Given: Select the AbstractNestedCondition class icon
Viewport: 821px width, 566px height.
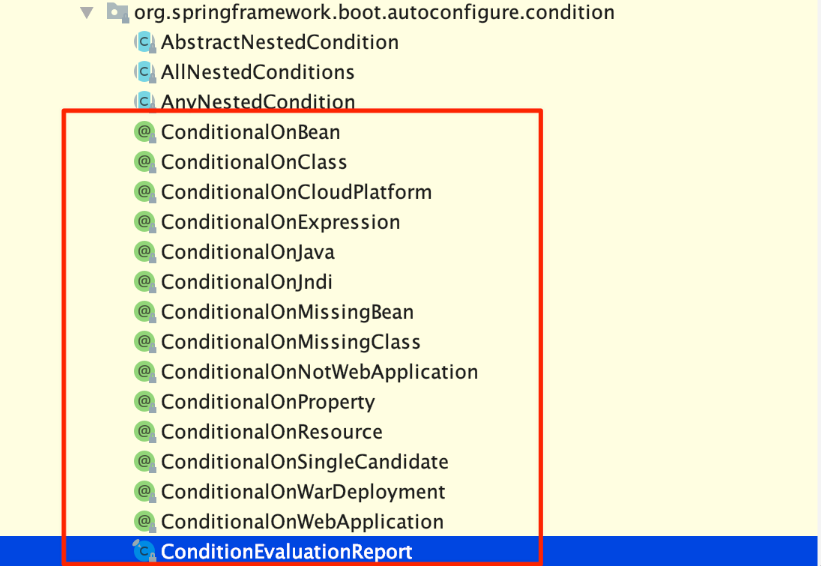Looking at the screenshot, I should click(145, 42).
